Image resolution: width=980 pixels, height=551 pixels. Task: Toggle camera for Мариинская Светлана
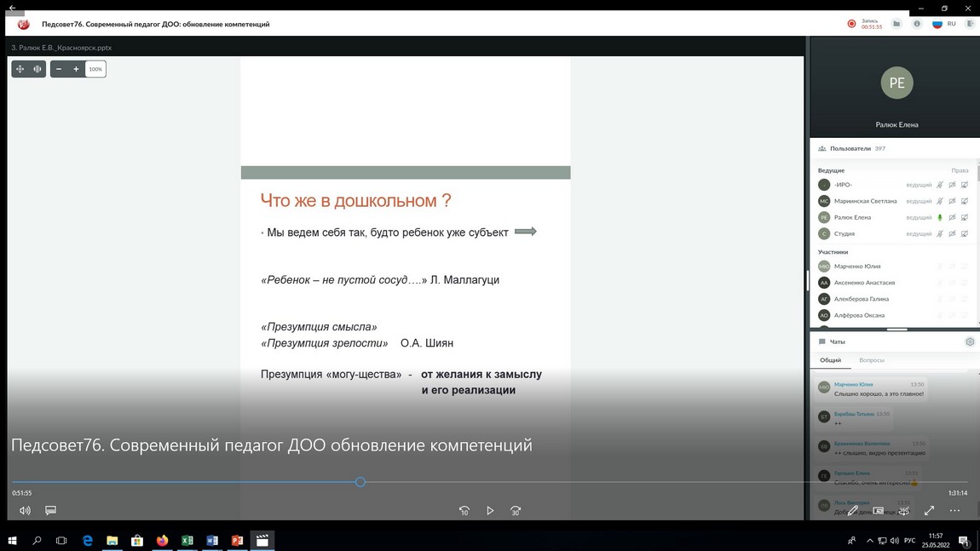click(x=952, y=201)
